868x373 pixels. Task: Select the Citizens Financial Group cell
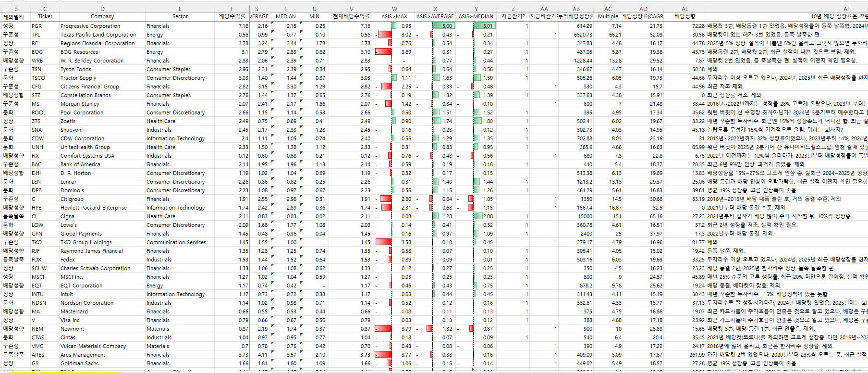pos(102,87)
